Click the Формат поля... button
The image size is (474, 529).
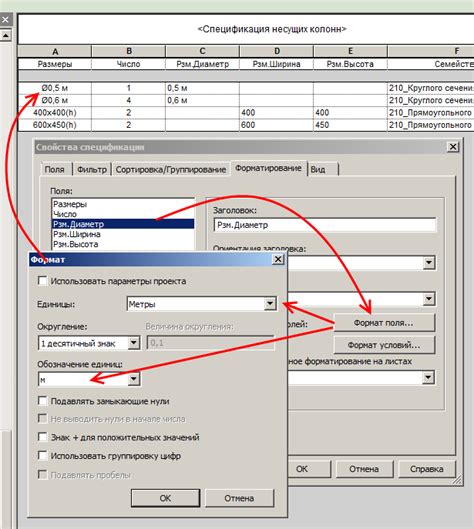coord(384,323)
